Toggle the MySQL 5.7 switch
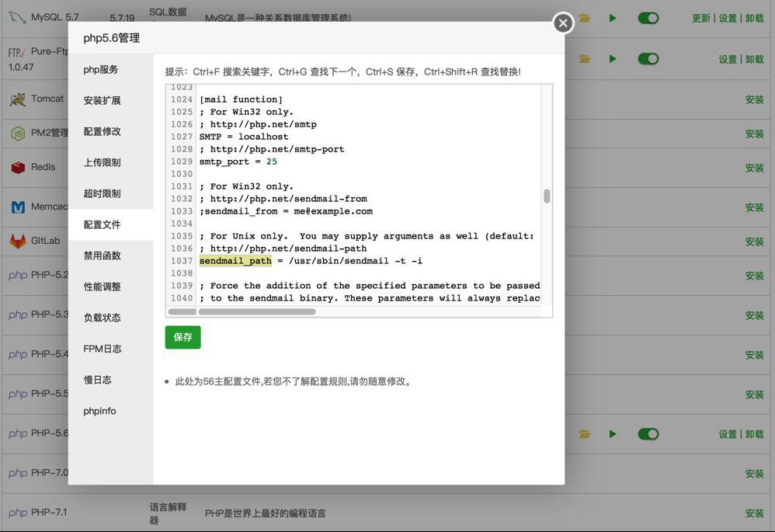 pyautogui.click(x=648, y=19)
